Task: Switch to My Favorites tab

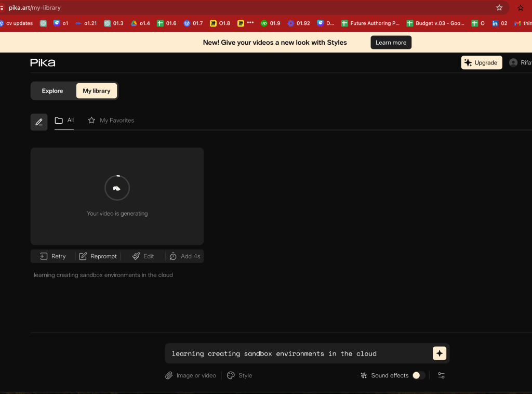Action: pyautogui.click(x=111, y=121)
